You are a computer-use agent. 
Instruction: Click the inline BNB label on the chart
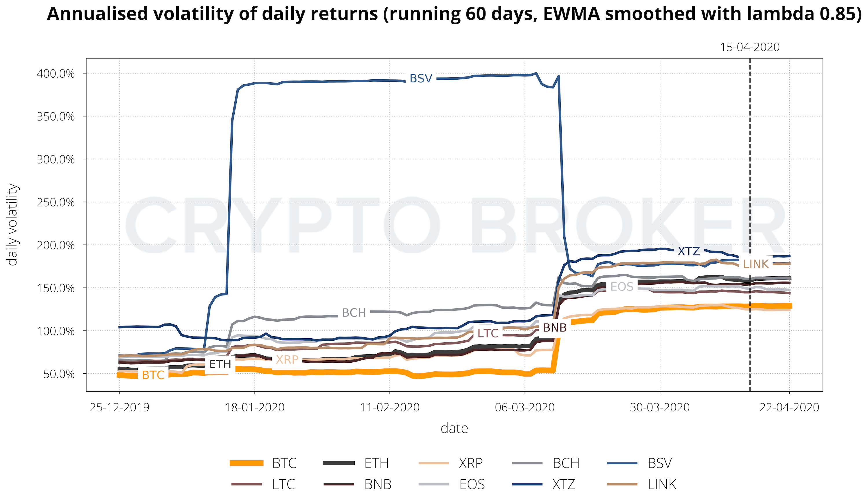(555, 328)
